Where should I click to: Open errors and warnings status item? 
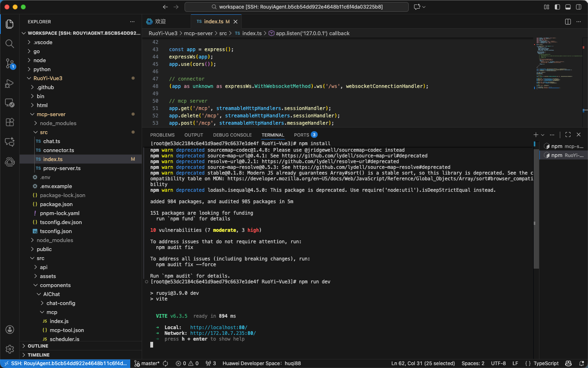187,364
